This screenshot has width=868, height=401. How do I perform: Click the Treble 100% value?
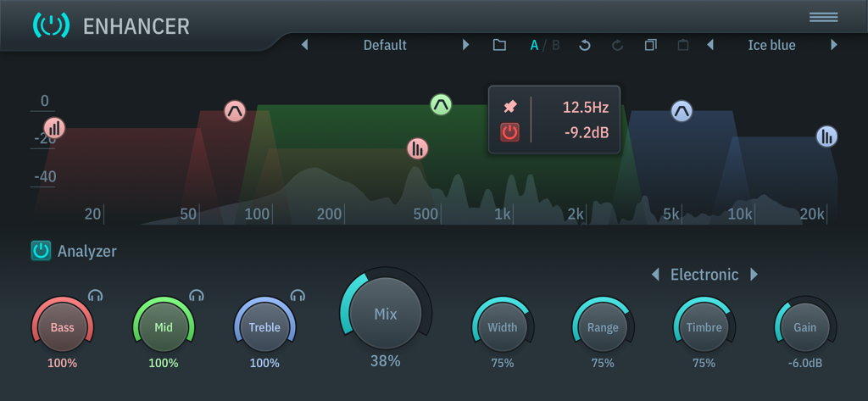click(x=264, y=364)
